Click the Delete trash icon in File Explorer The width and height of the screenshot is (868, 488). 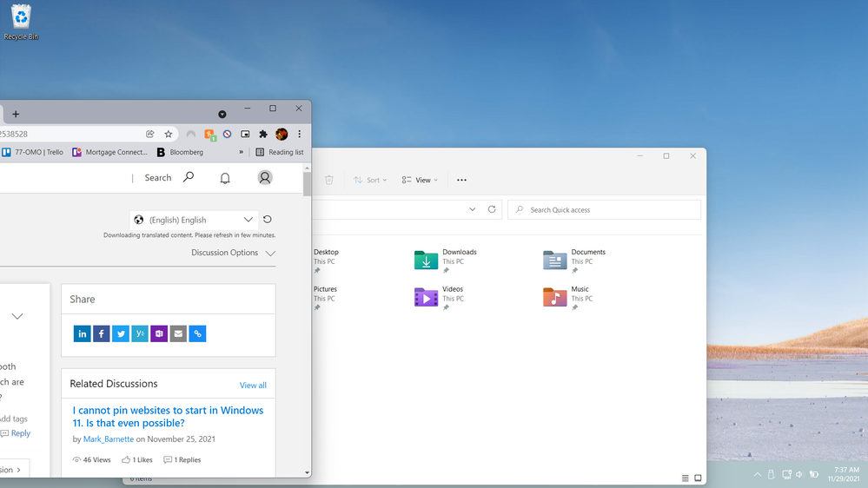click(x=328, y=180)
